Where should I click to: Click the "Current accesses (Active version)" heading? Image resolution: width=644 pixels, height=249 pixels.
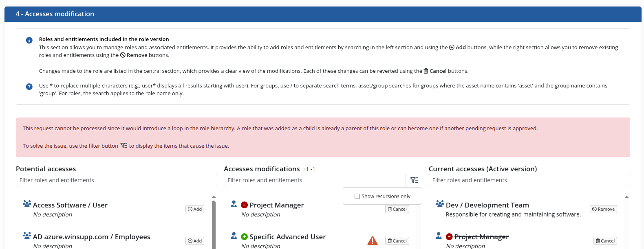click(x=483, y=169)
